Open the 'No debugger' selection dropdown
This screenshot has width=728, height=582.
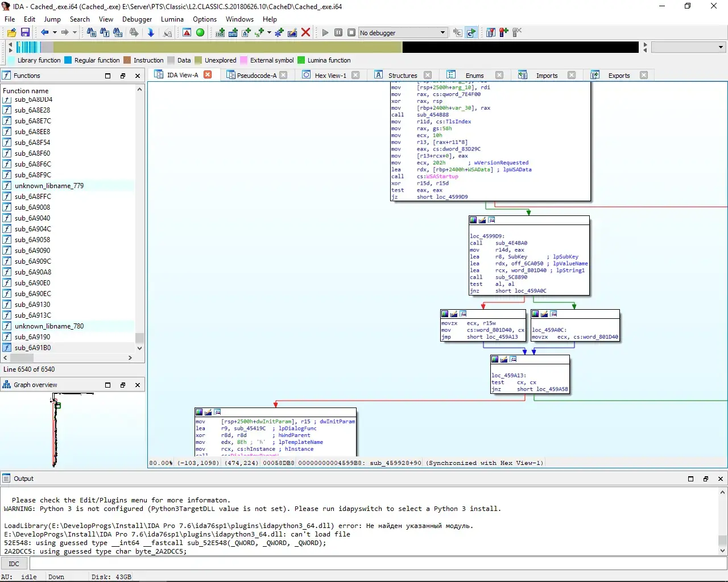click(x=403, y=33)
